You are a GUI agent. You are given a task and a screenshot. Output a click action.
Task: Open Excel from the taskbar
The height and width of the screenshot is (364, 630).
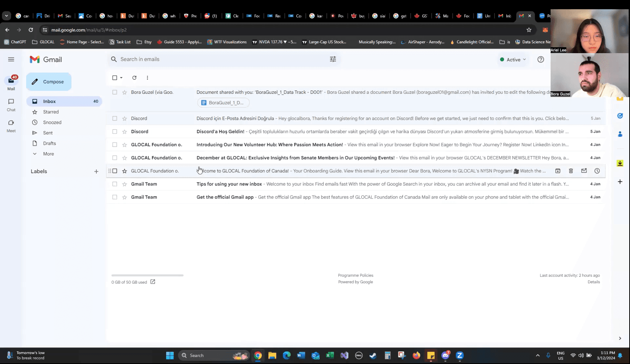pyautogui.click(x=330, y=356)
